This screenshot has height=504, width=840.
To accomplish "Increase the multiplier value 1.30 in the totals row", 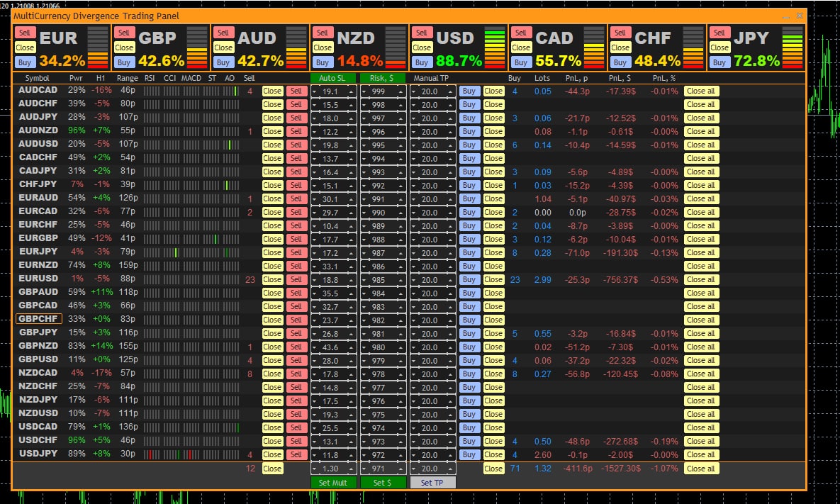I will click(352, 469).
